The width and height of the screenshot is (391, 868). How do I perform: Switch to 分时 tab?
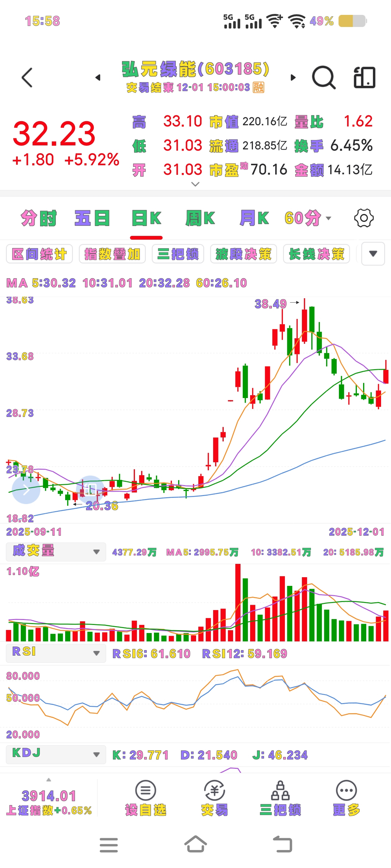38,218
